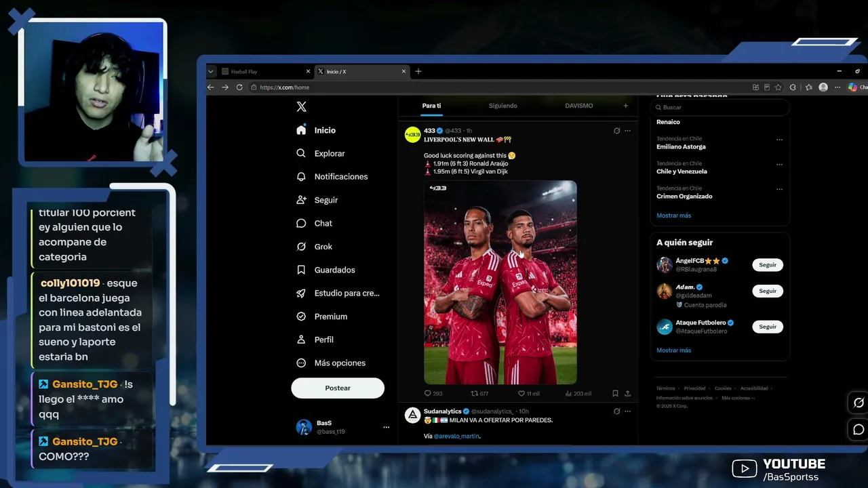Open options for the Emiliano Astorga trend
The width and height of the screenshot is (868, 488).
click(x=779, y=140)
